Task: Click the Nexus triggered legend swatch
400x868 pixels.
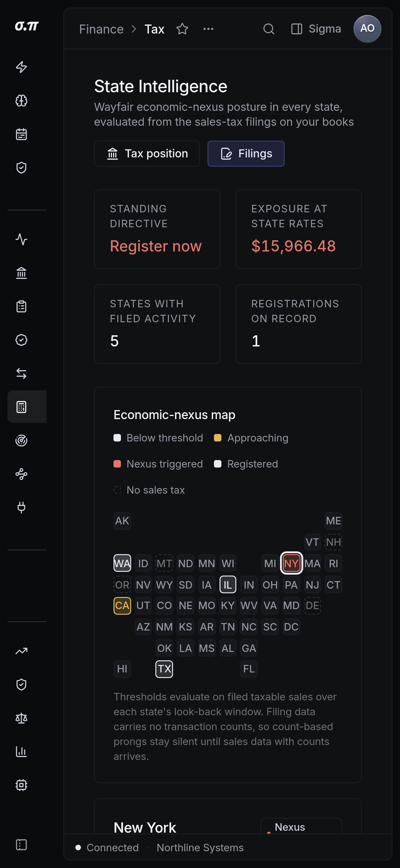Action: 117,464
